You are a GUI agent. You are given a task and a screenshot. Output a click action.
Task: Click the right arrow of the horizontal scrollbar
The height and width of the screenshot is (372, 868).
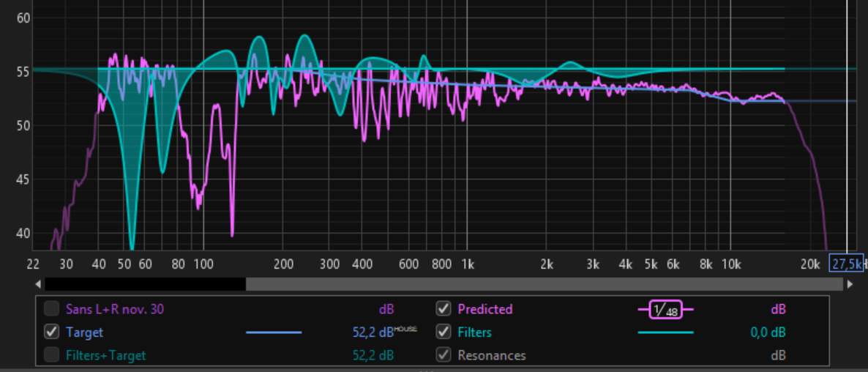(850, 284)
